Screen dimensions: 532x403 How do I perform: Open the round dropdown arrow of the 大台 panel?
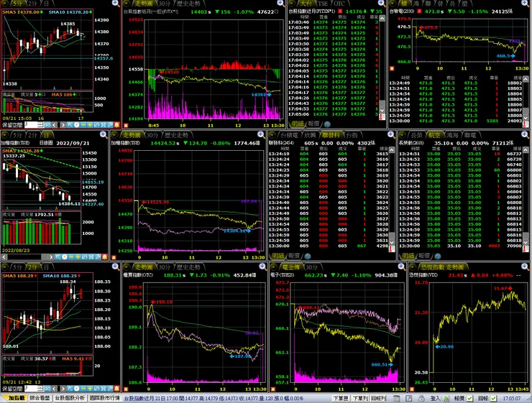293,4
